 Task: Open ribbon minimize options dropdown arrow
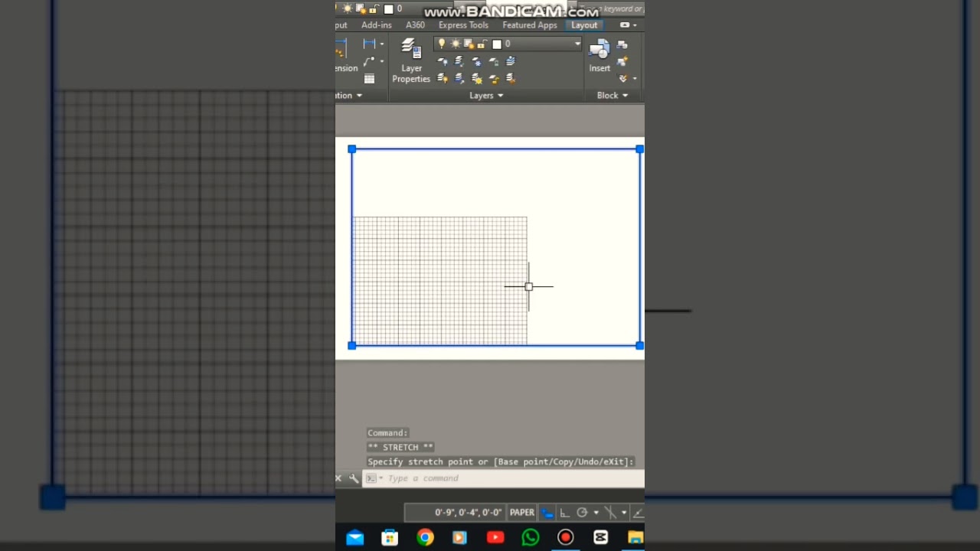point(635,24)
